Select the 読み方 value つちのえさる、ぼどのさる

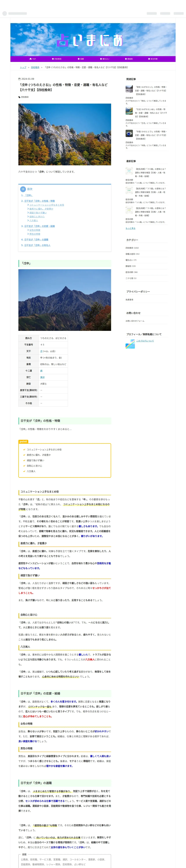click(x=53, y=338)
